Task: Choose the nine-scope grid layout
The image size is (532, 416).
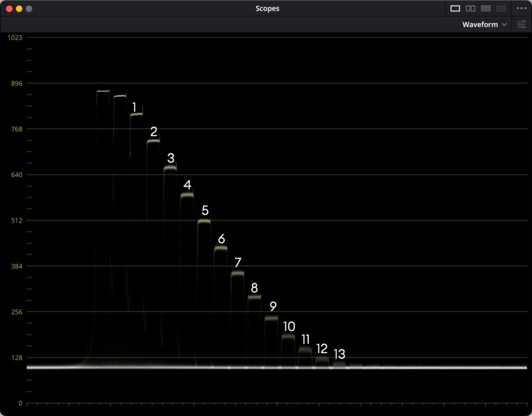Action: (501, 8)
